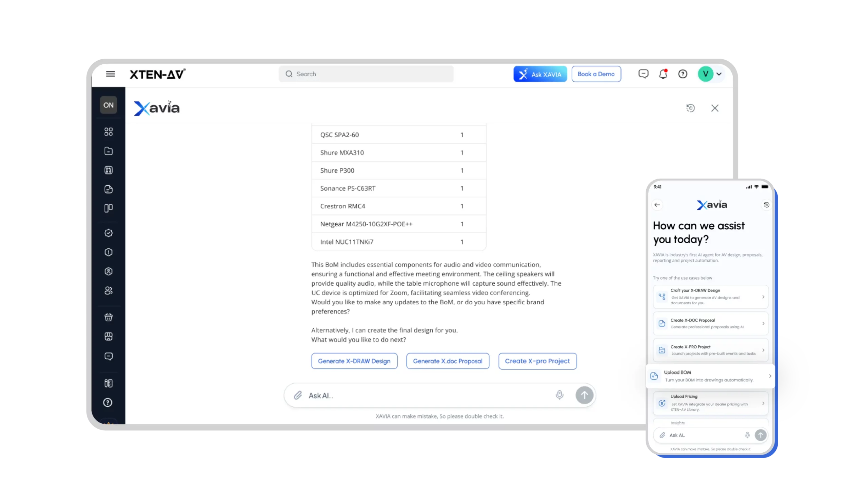Close the Xavia panel
Viewport: 868px width, 488px height.
pyautogui.click(x=715, y=108)
